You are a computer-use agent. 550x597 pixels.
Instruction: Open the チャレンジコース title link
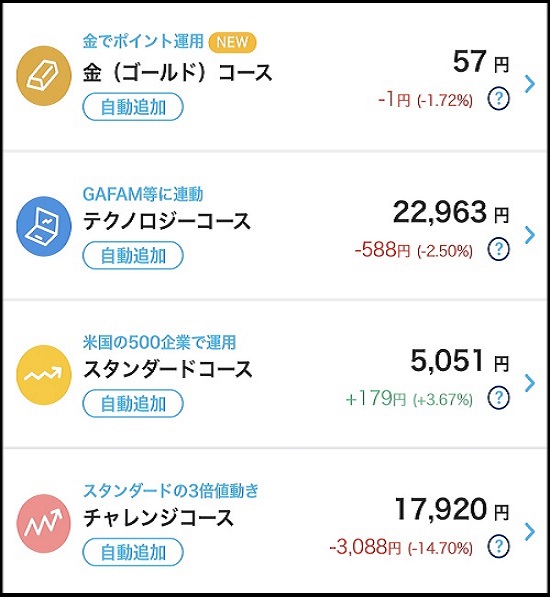[158, 518]
